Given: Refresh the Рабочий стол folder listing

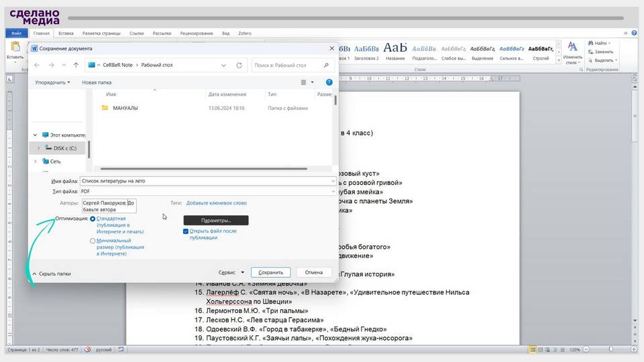Looking at the screenshot, I should click(239, 65).
